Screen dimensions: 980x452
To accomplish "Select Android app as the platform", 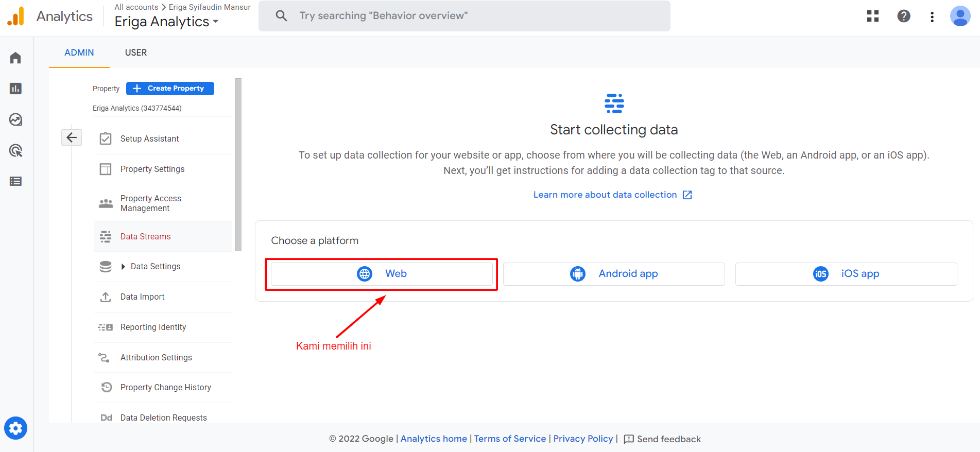I will pyautogui.click(x=614, y=273).
